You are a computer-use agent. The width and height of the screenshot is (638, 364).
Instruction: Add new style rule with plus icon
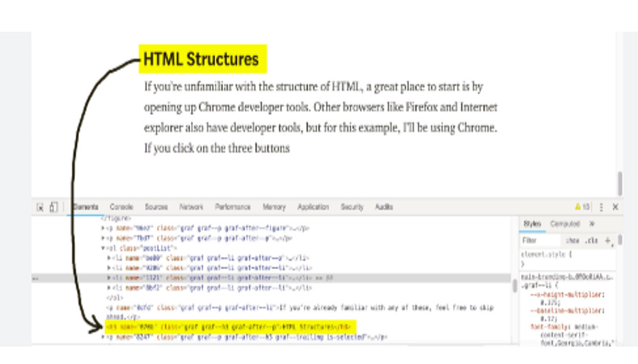click(x=607, y=241)
